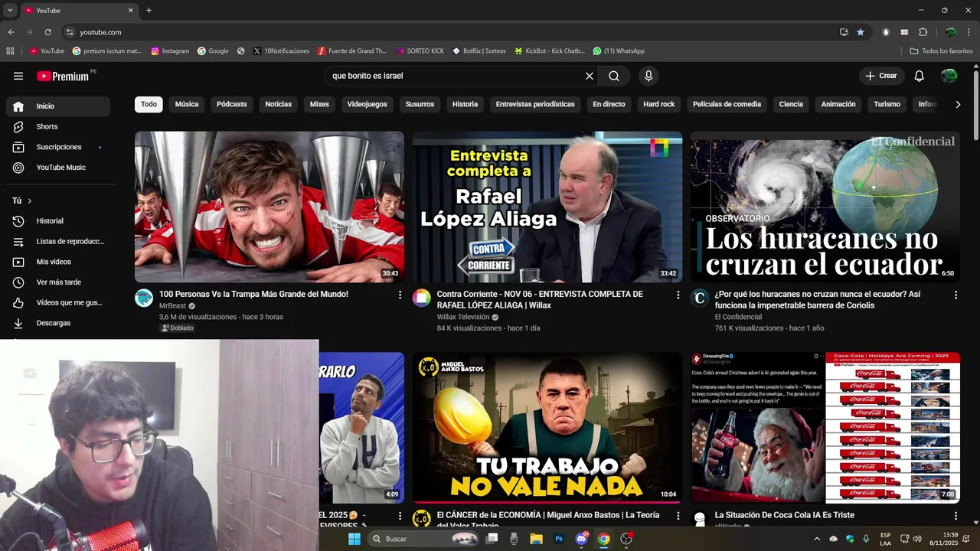Open Mis videos in the sidebar
980x551 pixels.
click(x=58, y=262)
